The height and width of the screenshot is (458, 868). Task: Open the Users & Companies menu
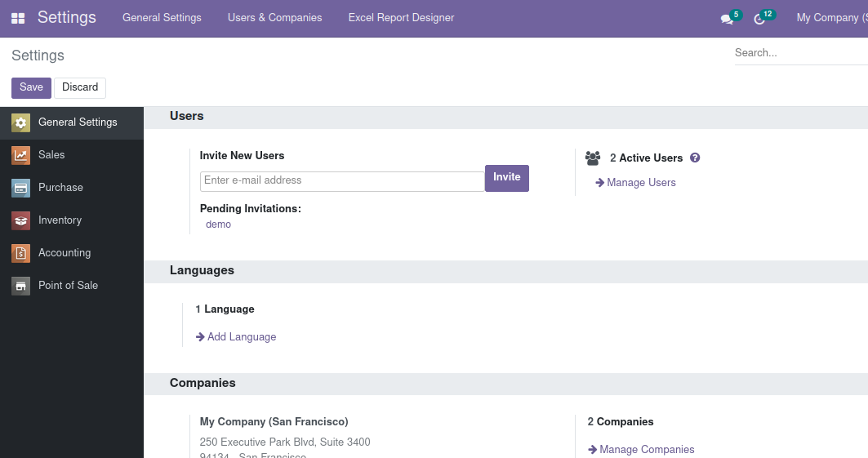[274, 18]
